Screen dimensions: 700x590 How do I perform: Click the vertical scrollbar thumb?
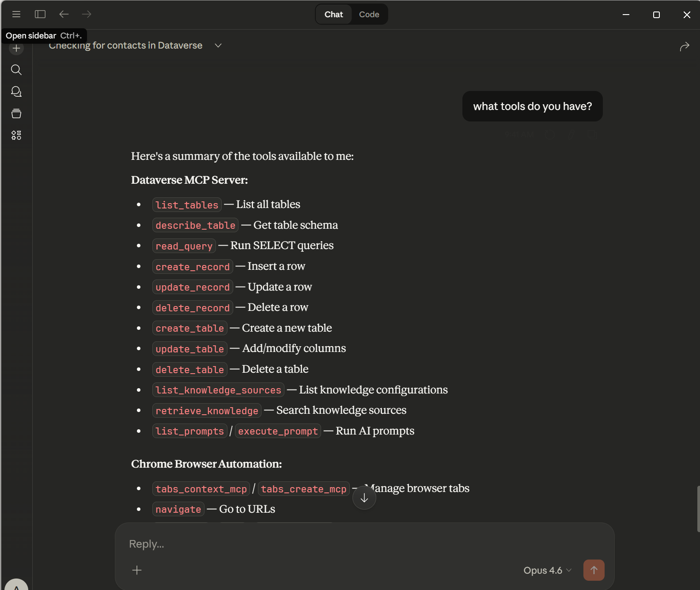pos(698,509)
